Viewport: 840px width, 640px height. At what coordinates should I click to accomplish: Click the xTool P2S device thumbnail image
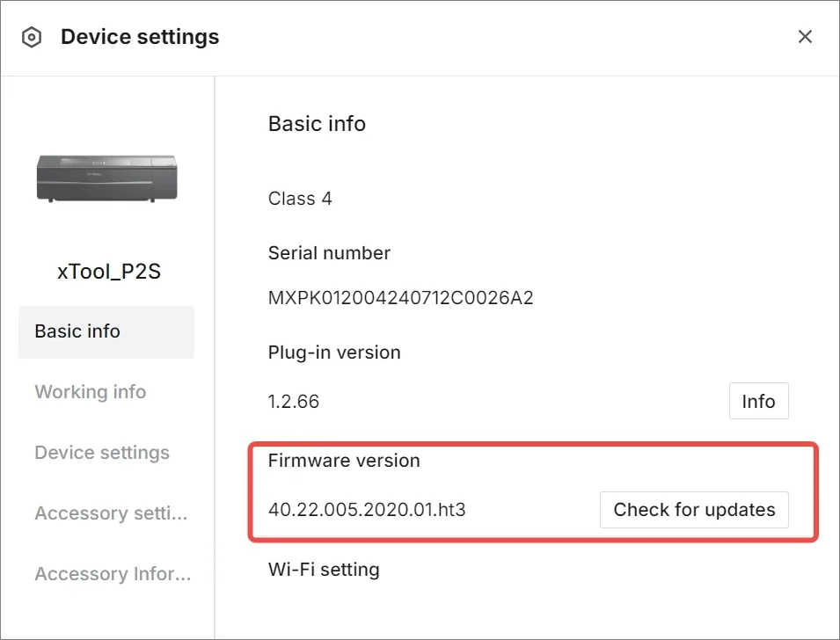[x=106, y=178]
